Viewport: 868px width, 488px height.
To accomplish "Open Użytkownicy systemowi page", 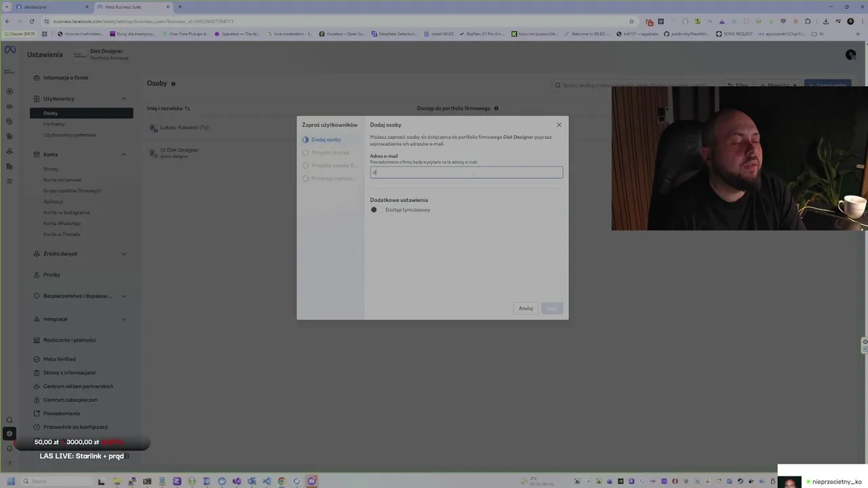I will coord(70,135).
